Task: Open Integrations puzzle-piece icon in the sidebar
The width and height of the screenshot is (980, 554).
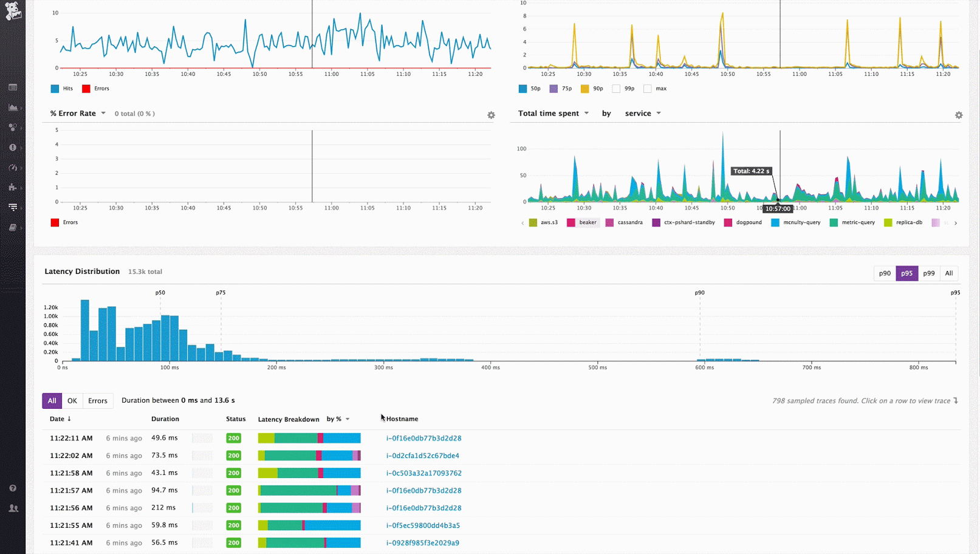Action: coord(13,188)
